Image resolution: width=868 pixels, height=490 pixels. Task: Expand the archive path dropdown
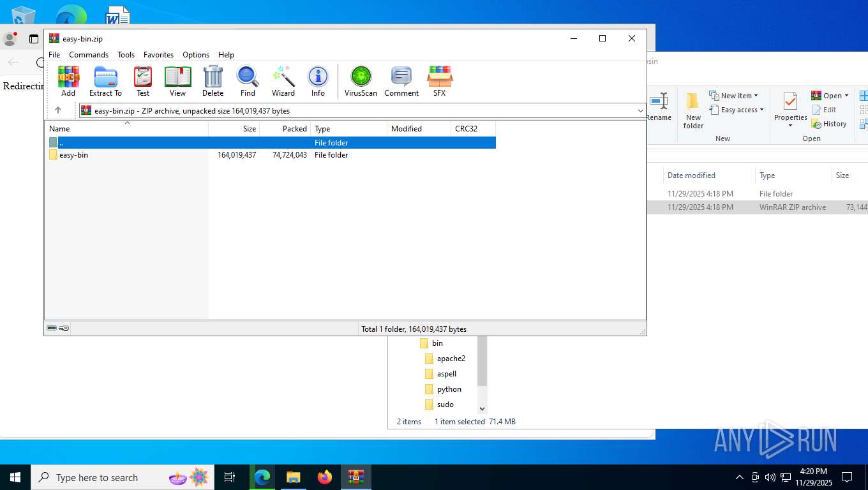click(640, 111)
